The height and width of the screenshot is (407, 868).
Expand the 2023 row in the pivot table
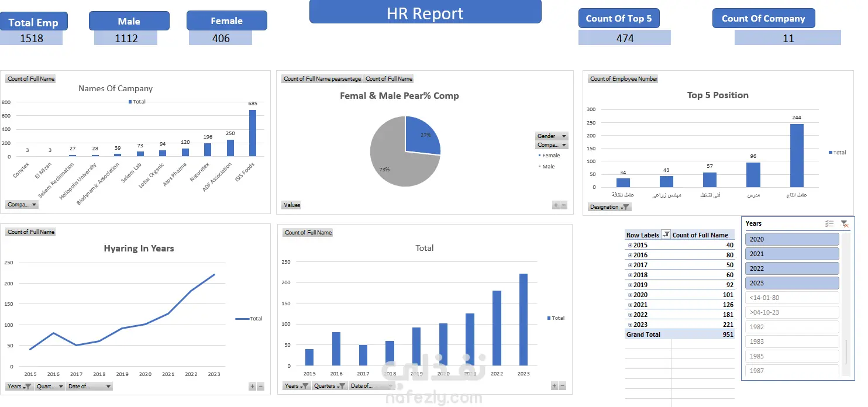pyautogui.click(x=630, y=325)
